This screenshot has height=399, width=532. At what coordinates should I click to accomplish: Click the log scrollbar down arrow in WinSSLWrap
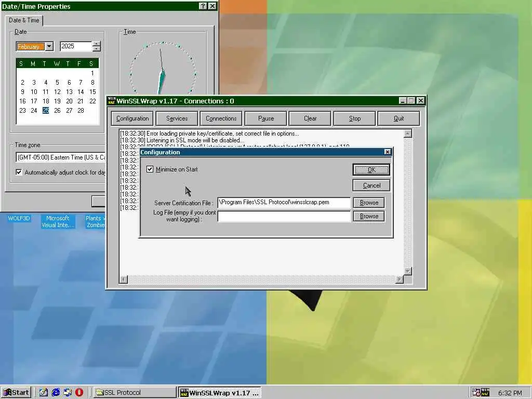(408, 271)
